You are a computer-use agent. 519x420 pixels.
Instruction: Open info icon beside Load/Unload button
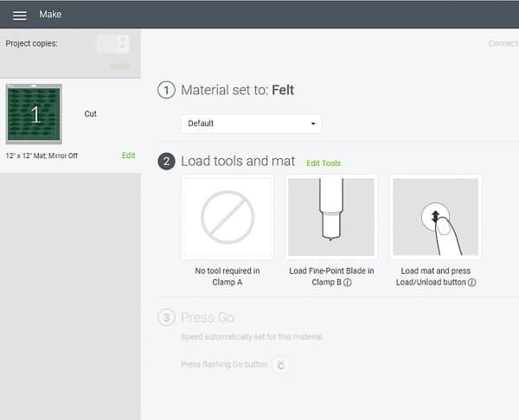[x=472, y=282]
